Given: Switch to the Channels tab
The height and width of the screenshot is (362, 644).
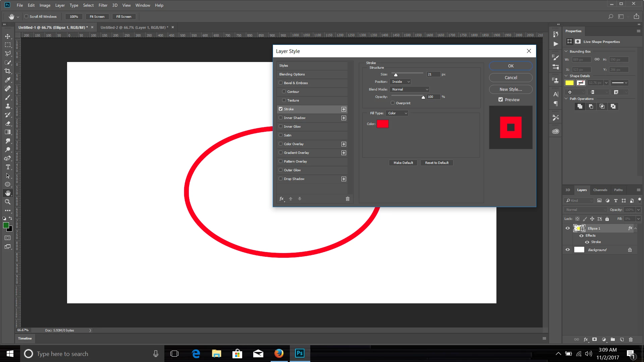Looking at the screenshot, I should (600, 190).
